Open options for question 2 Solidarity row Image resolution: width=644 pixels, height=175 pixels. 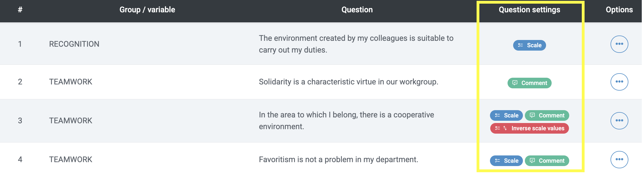(x=619, y=82)
